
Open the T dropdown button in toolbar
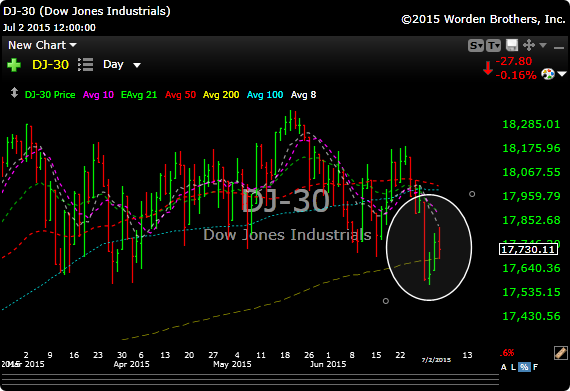click(493, 45)
